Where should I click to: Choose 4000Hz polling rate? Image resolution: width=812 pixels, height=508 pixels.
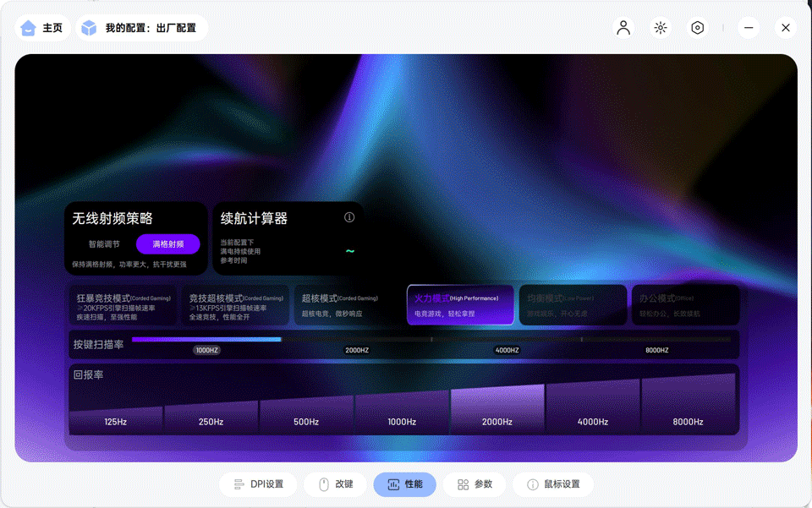593,407
